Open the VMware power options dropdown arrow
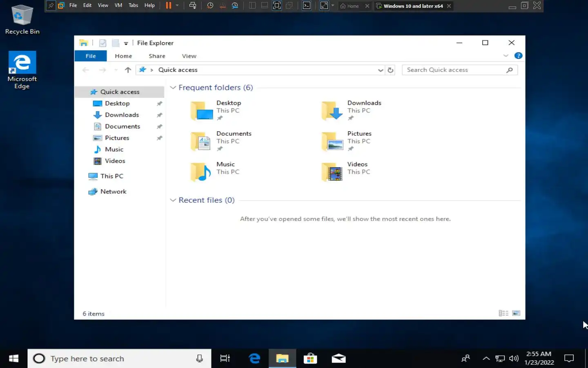 (177, 6)
